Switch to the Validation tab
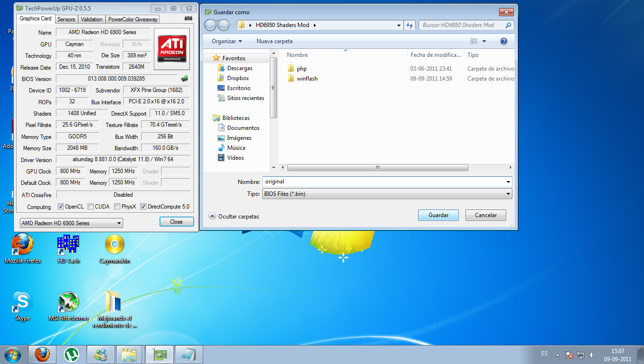The width and height of the screenshot is (644, 364). (91, 19)
